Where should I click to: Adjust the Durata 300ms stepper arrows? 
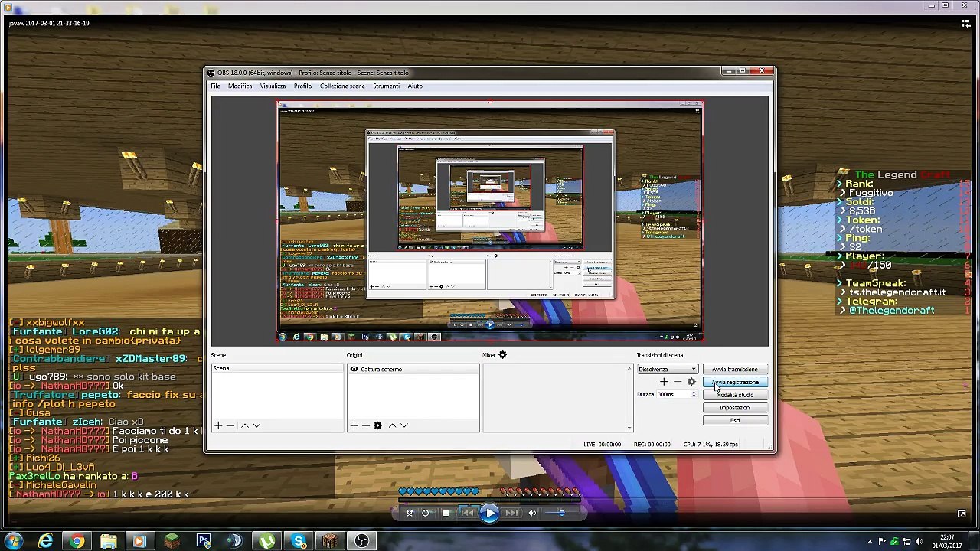(x=694, y=394)
